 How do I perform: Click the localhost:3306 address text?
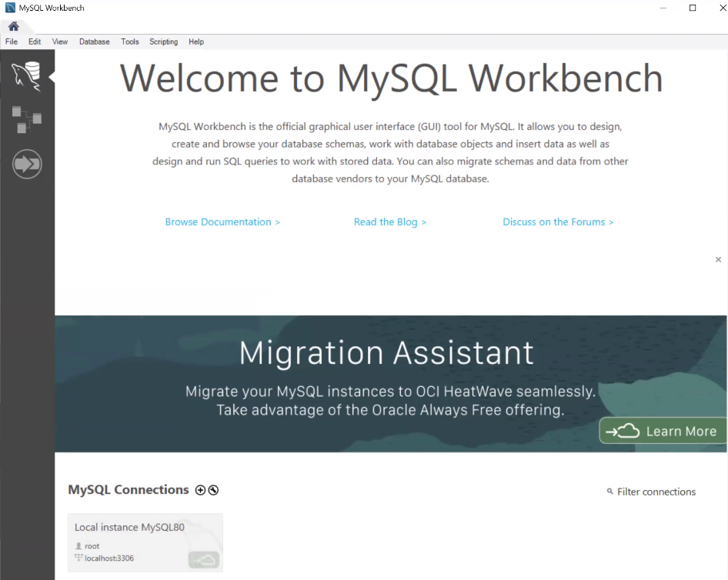(109, 558)
